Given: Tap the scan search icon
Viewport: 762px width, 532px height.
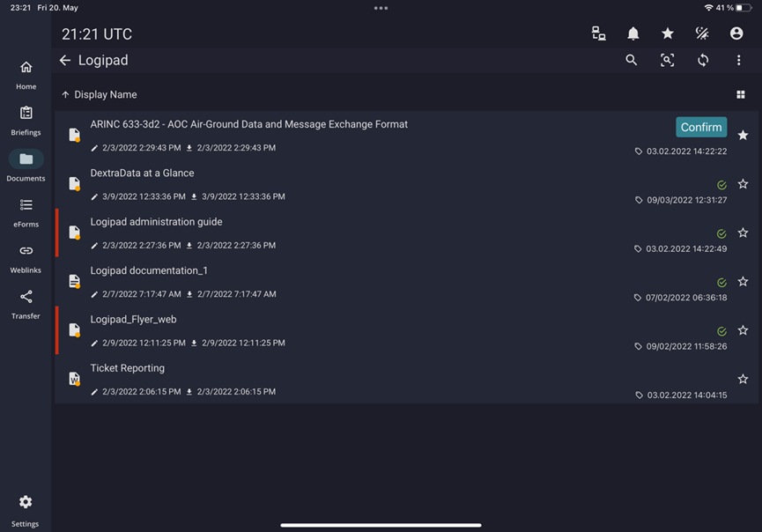Looking at the screenshot, I should pos(667,60).
